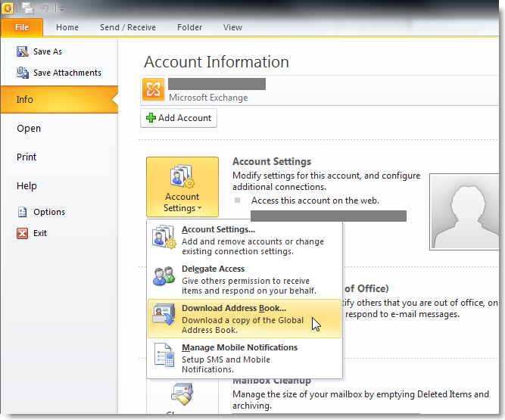Click the Manage Mobile Notifications phone icon
This screenshot has height=420, width=505.
click(164, 355)
